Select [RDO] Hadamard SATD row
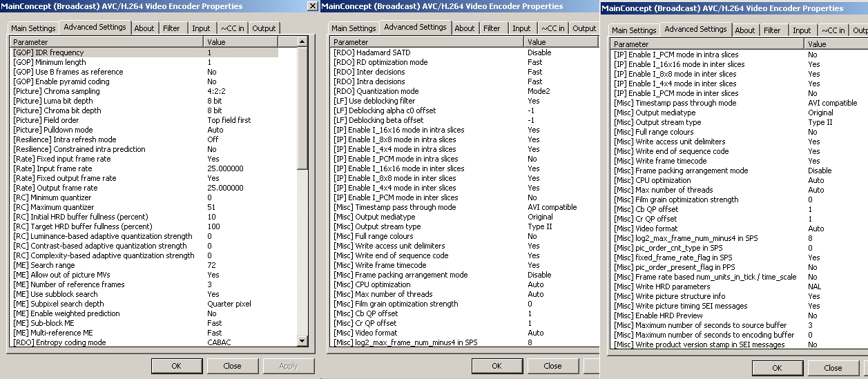 pyautogui.click(x=464, y=52)
